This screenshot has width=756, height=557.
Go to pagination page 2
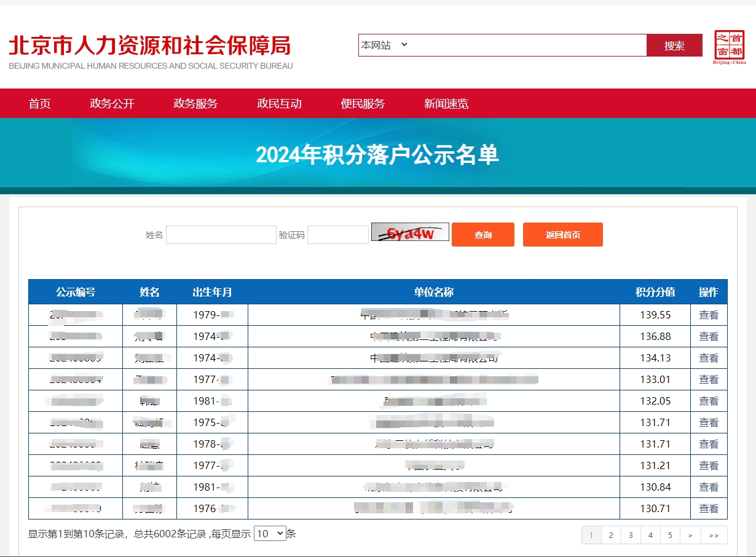(611, 535)
